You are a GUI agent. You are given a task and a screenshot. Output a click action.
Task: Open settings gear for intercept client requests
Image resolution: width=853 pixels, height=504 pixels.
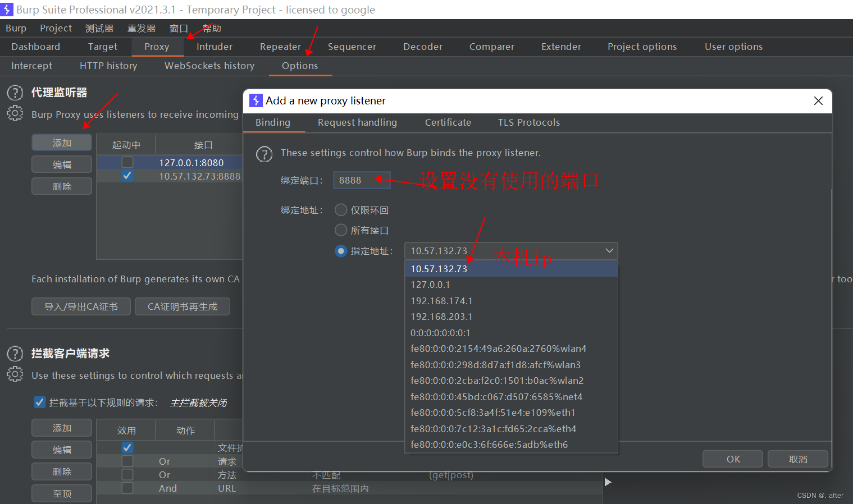[15, 374]
